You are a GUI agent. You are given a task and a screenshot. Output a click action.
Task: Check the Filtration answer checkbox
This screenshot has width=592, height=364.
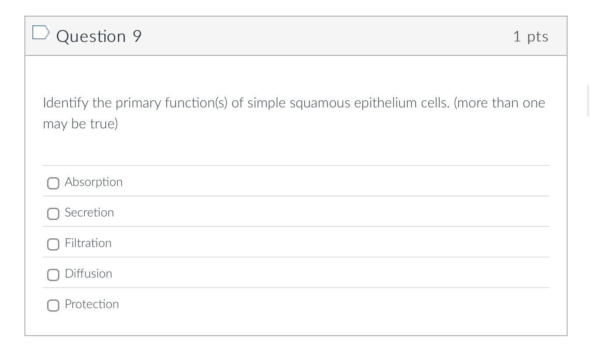[53, 244]
